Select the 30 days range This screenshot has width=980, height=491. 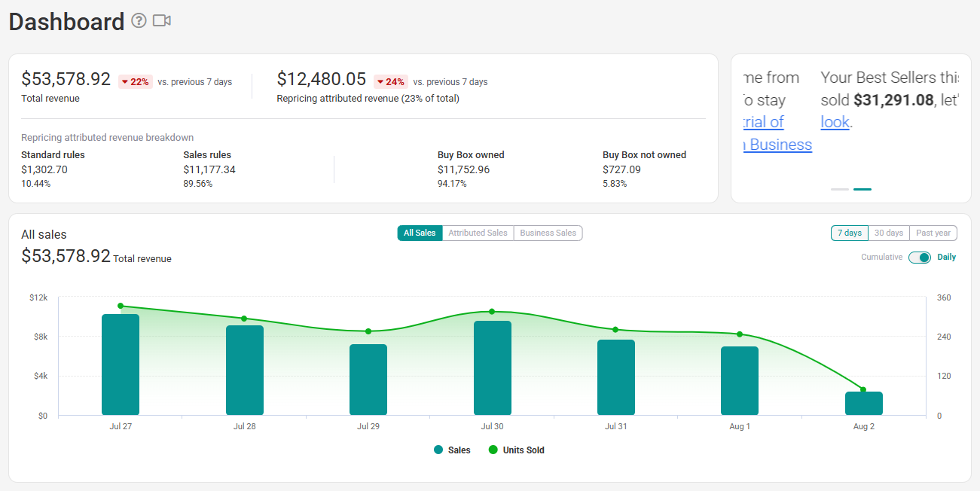pos(889,233)
